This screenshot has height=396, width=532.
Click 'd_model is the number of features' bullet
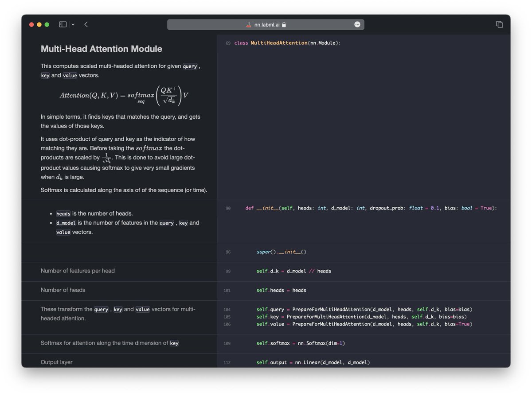[x=128, y=227]
